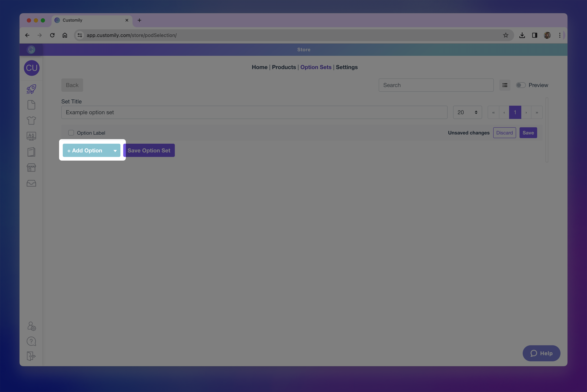587x392 pixels.
Task: Open the items-per-page selector showing 20
Action: (467, 112)
